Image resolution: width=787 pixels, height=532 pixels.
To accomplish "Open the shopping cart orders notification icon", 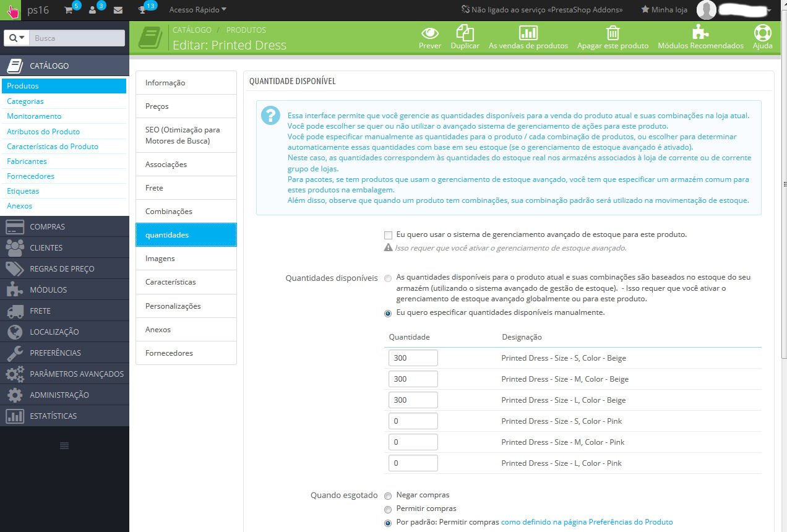I will coord(69,10).
